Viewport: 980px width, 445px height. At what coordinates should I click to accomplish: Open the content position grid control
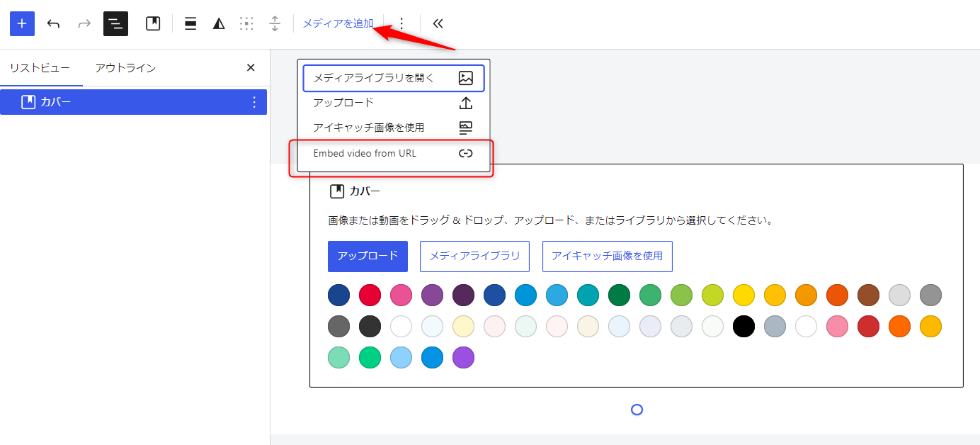tap(246, 23)
